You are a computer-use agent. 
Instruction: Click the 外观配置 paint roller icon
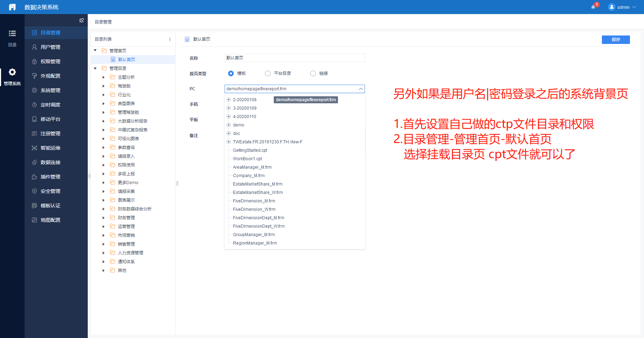click(x=34, y=76)
